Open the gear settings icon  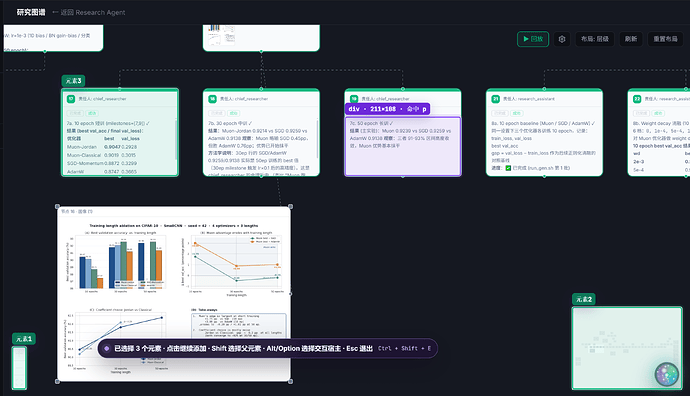562,39
